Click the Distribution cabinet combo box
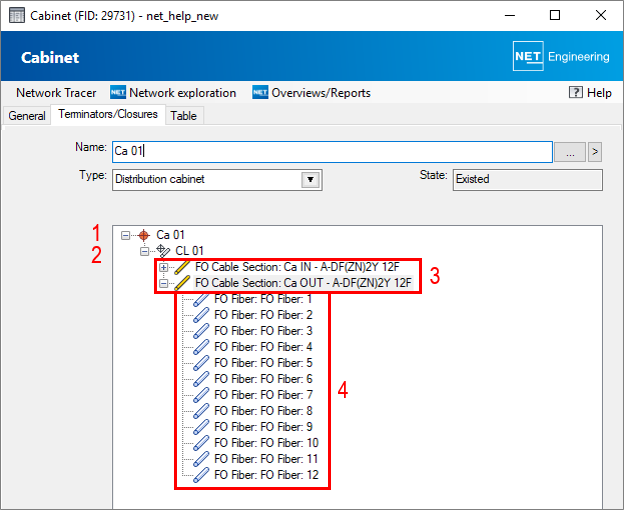The height and width of the screenshot is (510, 624). [217, 180]
